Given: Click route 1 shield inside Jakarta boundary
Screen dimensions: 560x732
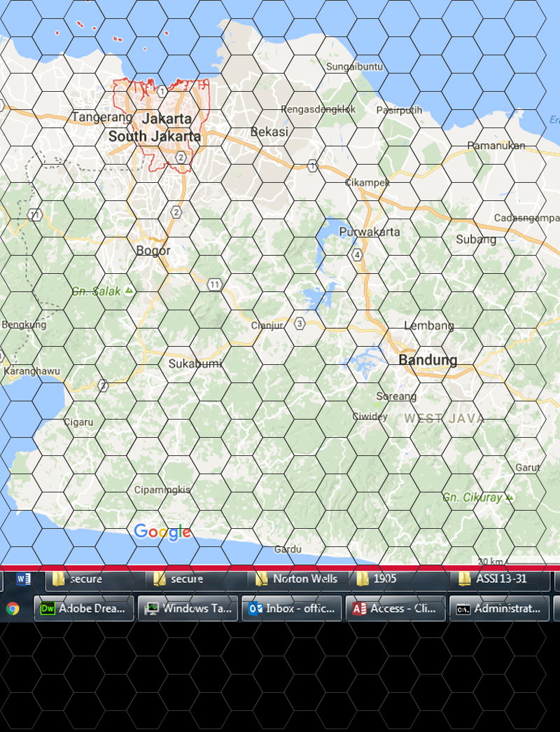Looking at the screenshot, I should coord(162,91).
